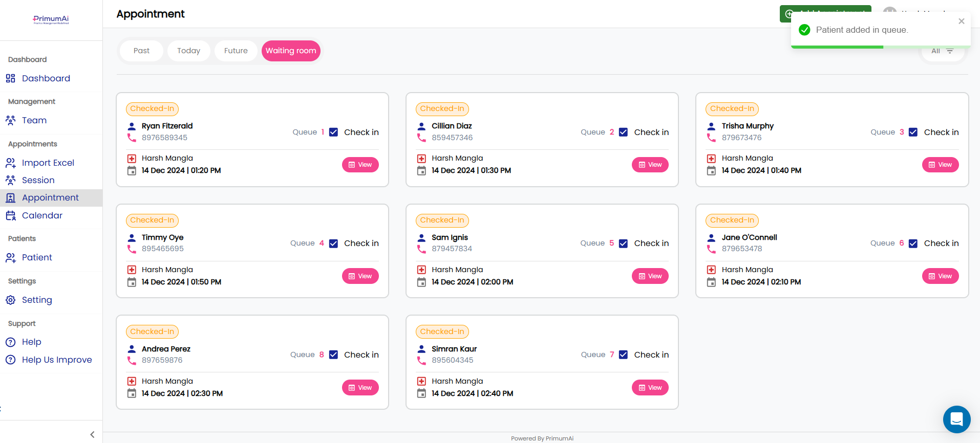Open the All filter dropdown
Viewport: 980px width, 443px height.
(x=942, y=51)
